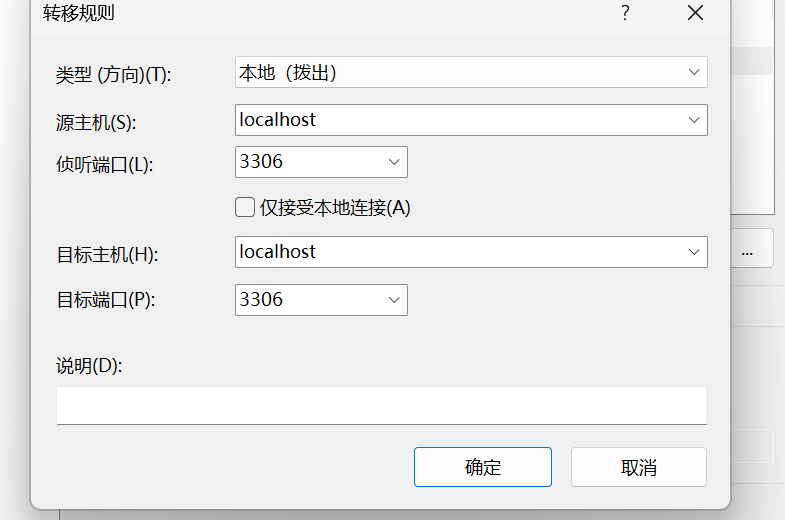Click the 目标主机(H) label
Viewport: 785px width, 520px height.
click(x=108, y=255)
